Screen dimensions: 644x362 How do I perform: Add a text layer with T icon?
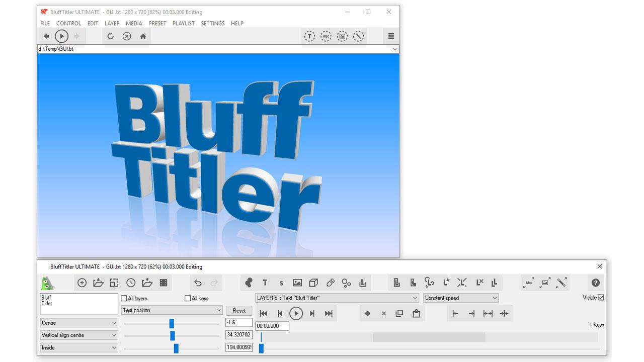265,283
